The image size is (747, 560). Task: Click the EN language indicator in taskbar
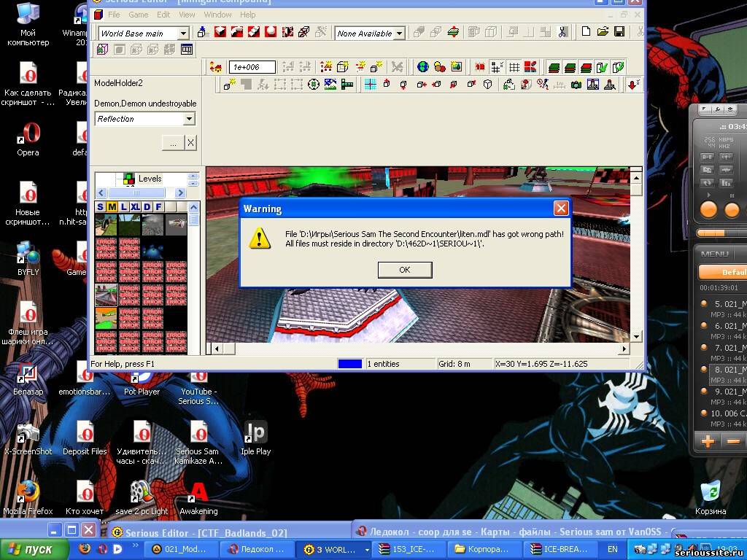pyautogui.click(x=612, y=550)
